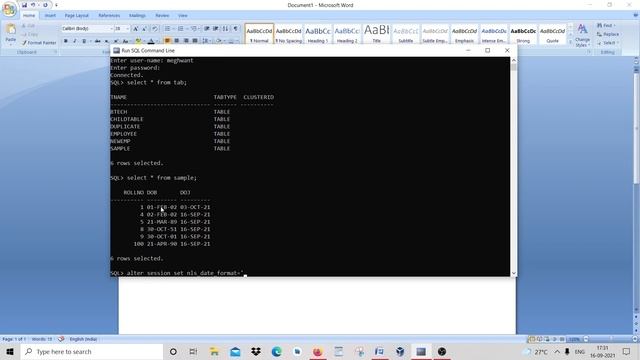640x360 pixels.
Task: Open the References ribbon tab
Action: (x=109, y=16)
